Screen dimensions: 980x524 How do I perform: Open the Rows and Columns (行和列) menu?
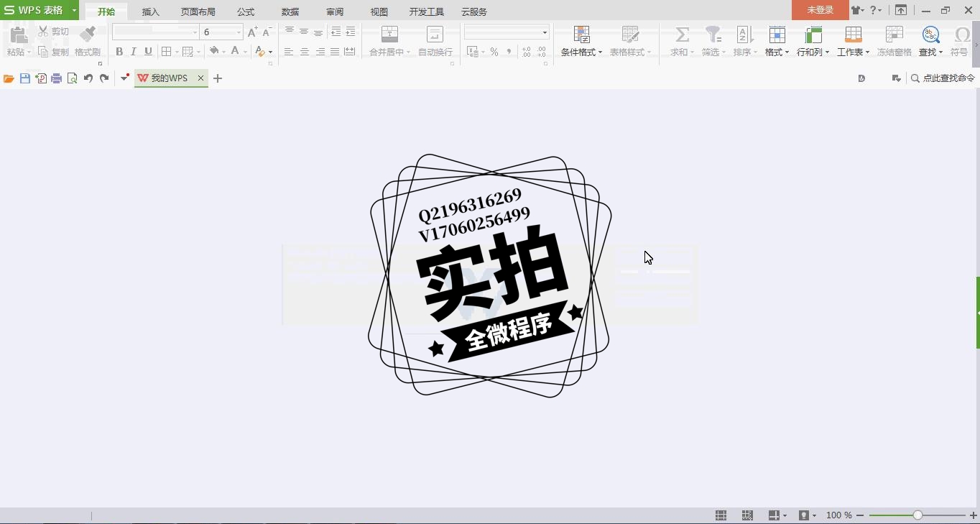813,41
